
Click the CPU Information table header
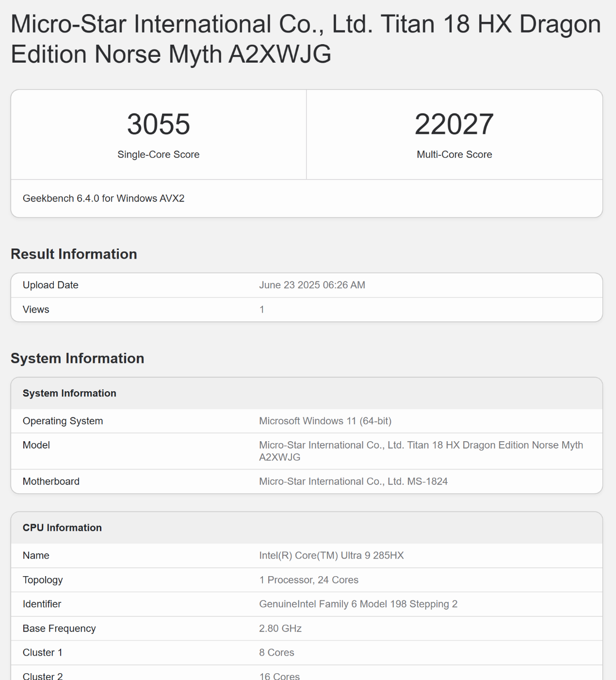62,528
